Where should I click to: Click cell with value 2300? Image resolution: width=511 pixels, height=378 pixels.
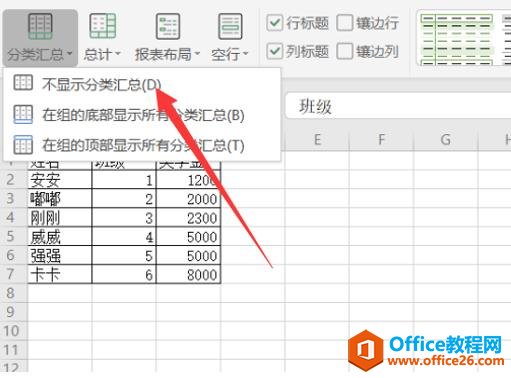188,218
